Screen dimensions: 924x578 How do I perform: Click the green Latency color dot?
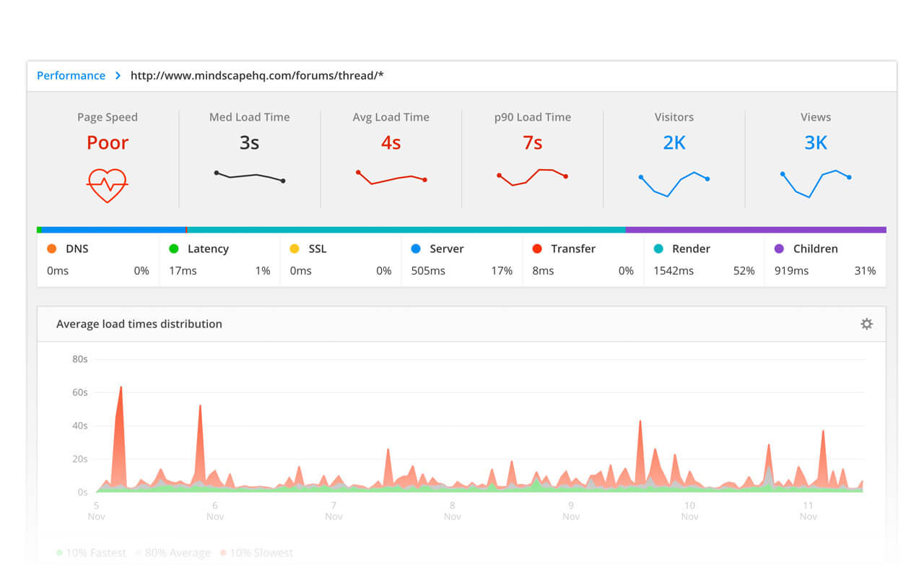173,249
